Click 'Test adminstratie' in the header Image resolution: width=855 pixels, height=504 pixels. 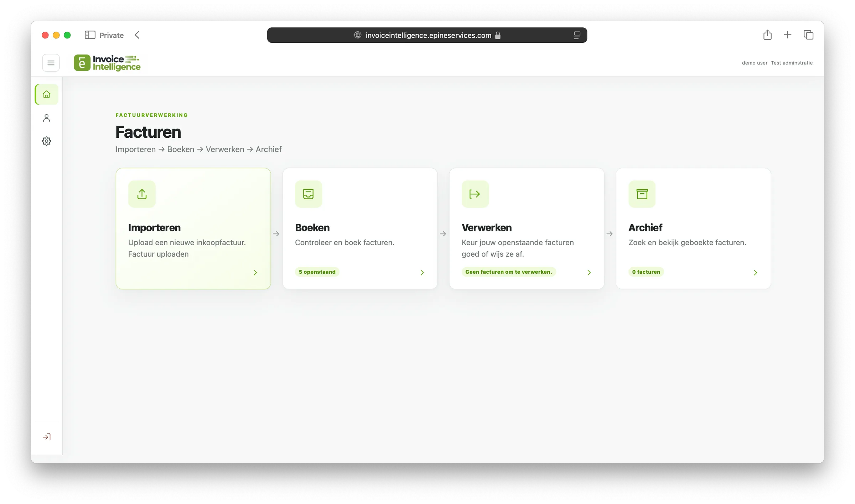pyautogui.click(x=792, y=63)
